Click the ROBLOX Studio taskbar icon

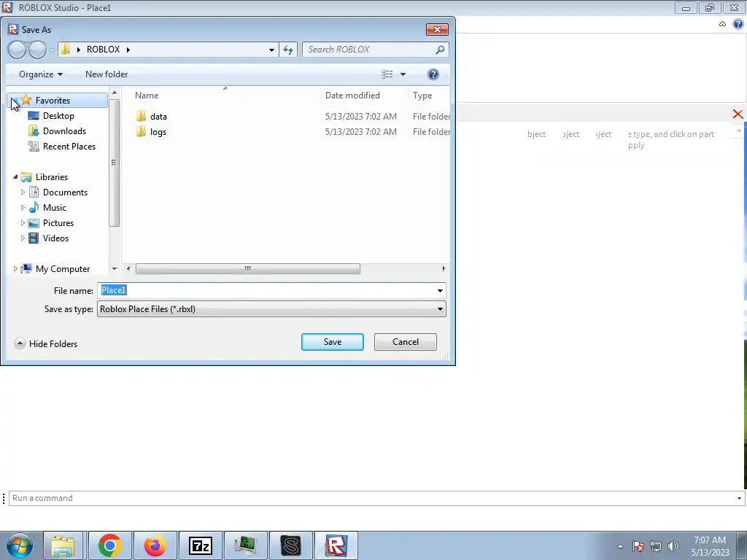[336, 545]
